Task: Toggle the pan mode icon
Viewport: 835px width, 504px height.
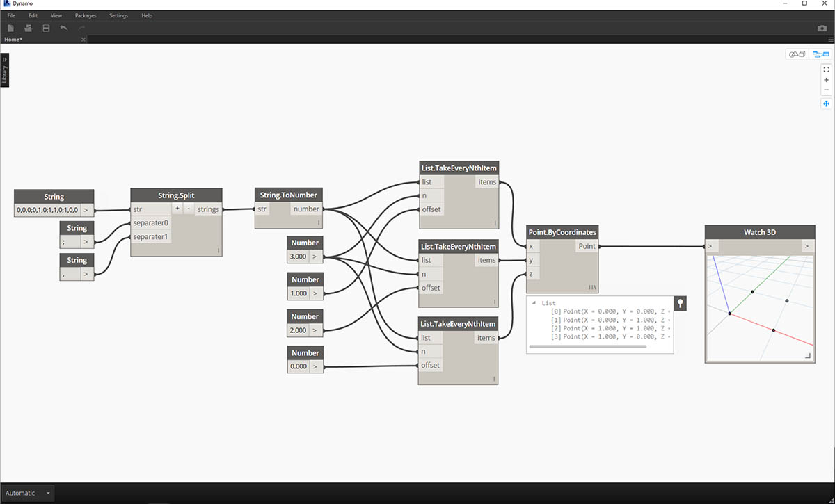Action: click(826, 104)
